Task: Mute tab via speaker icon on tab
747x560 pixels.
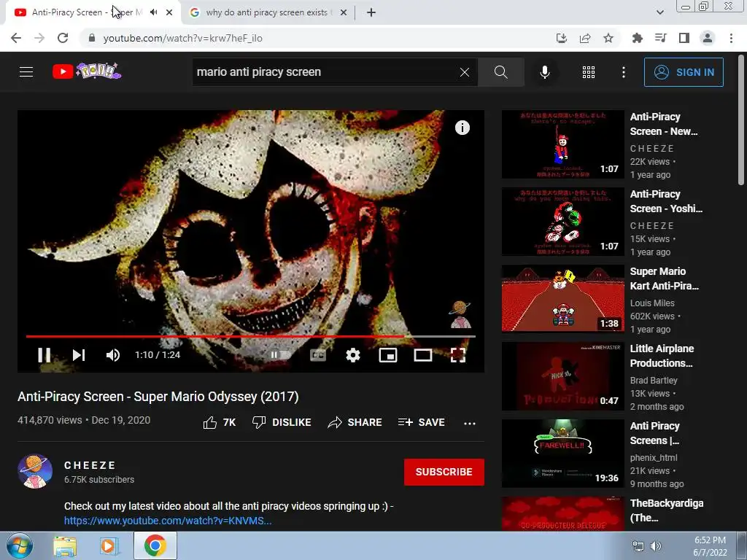Action: click(153, 12)
